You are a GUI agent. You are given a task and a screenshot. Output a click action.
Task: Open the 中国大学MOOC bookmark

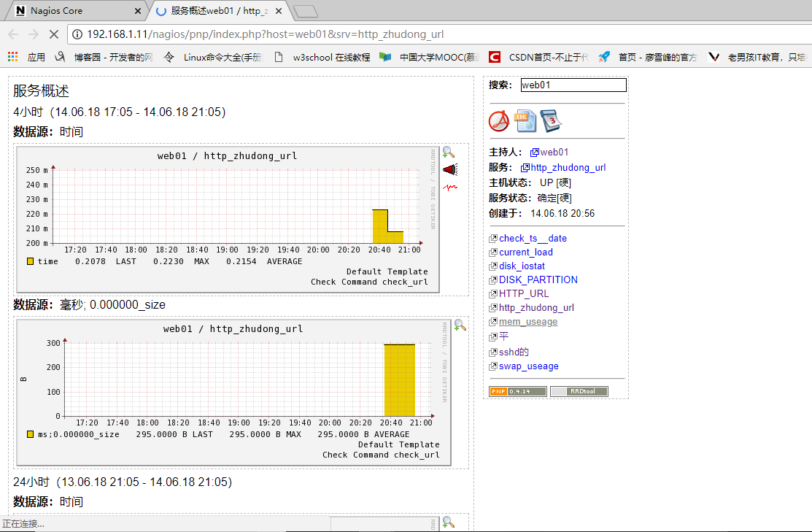tap(430, 57)
